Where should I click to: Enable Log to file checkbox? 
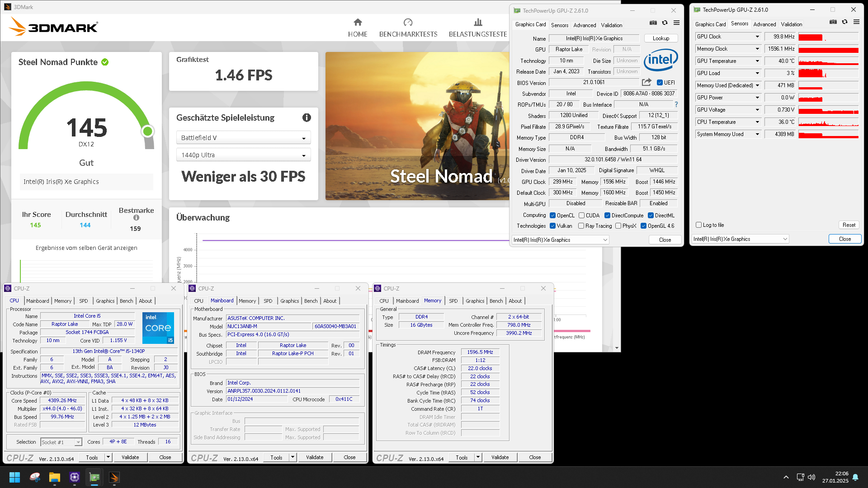[698, 225]
